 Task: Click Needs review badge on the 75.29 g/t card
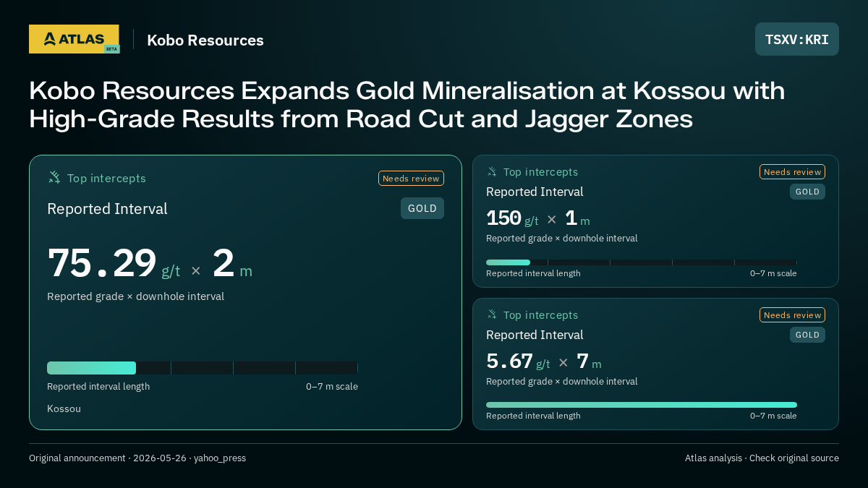point(411,178)
